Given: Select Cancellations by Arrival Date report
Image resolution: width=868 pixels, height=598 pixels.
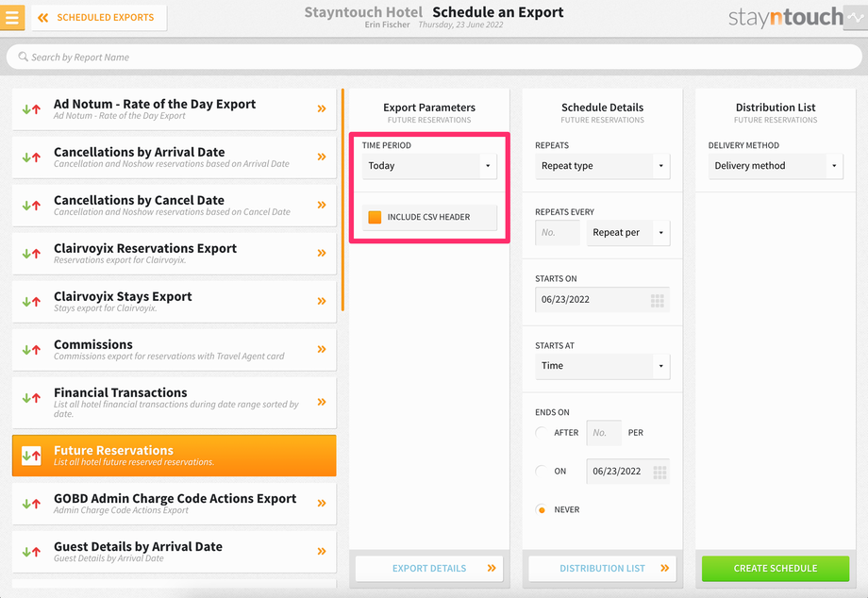Looking at the screenshot, I should coord(174,158).
